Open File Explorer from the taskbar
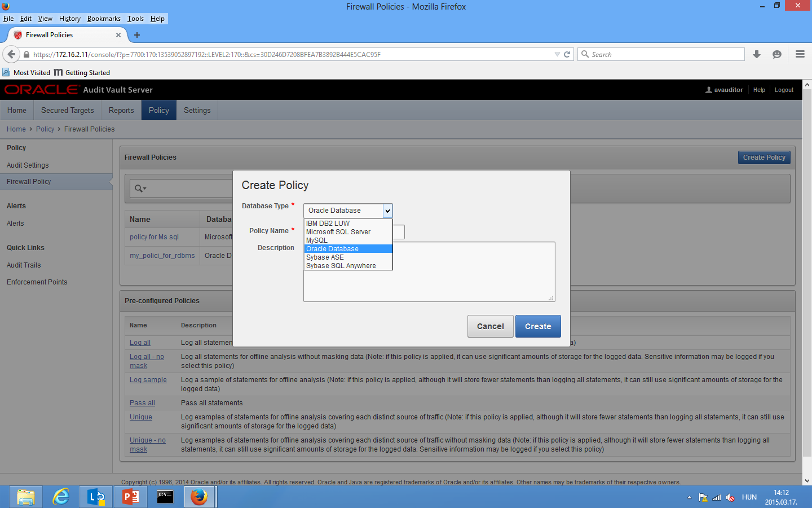Screen dimensions: 812x508 (x=25, y=497)
